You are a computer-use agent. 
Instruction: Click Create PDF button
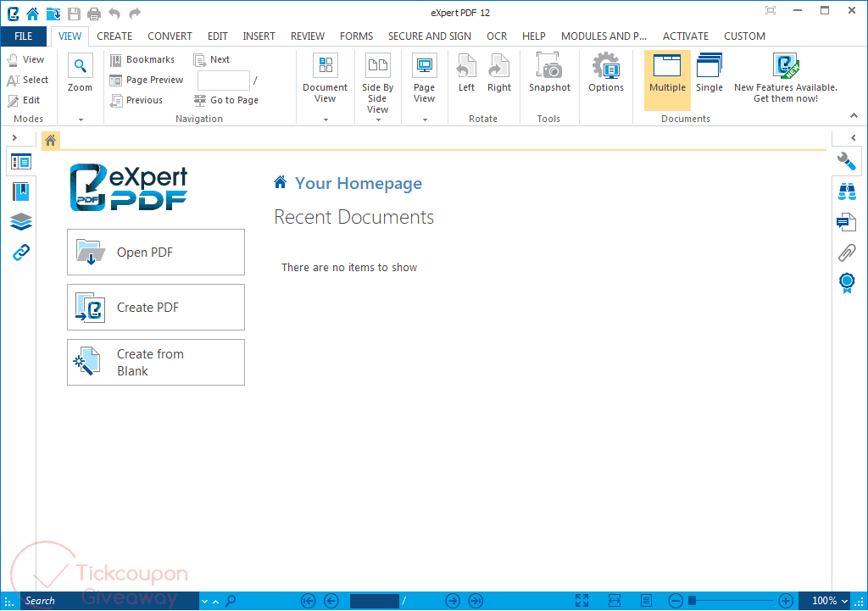(156, 307)
